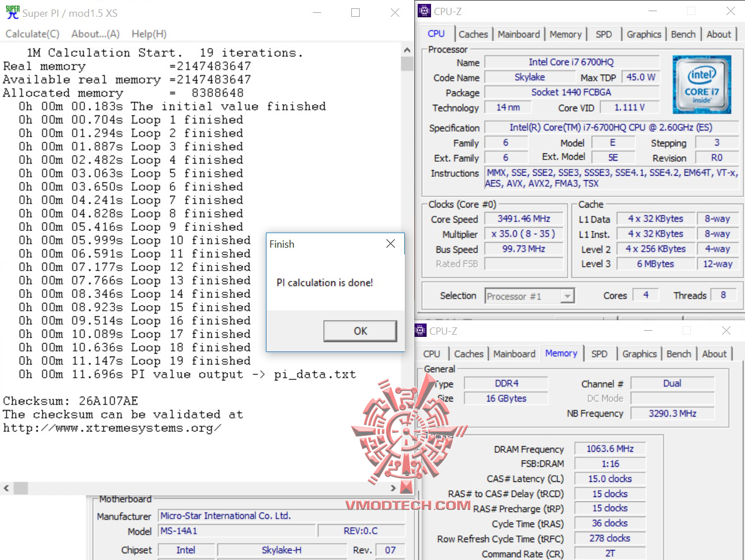Switch to CPU tab in lower CPU-Z window
The image size is (745, 560).
pyautogui.click(x=432, y=354)
